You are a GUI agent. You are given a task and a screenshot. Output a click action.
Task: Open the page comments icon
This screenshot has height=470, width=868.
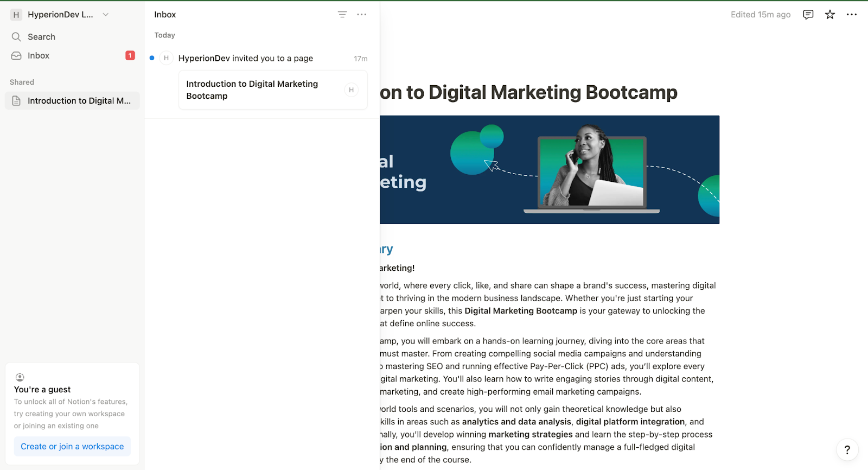coord(808,15)
